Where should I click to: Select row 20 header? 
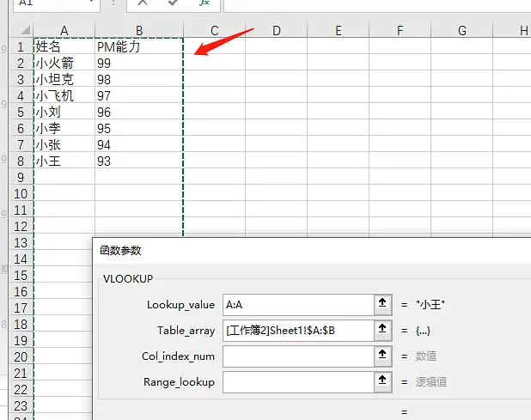click(21, 357)
